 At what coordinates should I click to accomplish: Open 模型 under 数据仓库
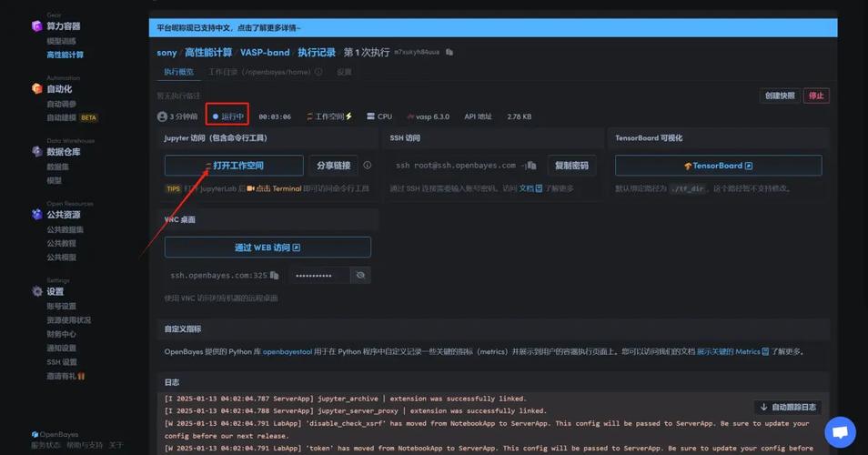click(x=55, y=180)
